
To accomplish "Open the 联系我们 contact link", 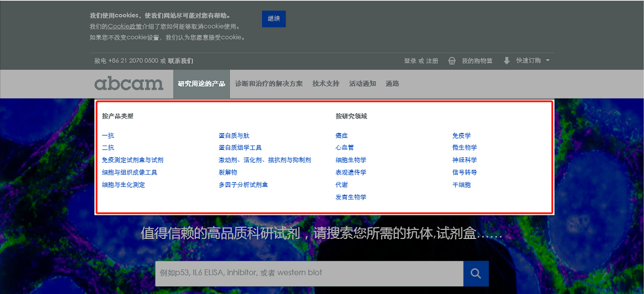I will pos(180,61).
